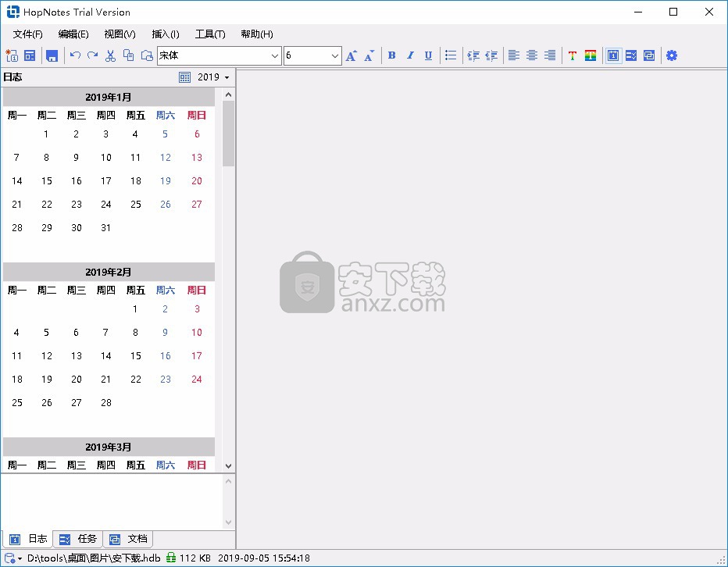The image size is (728, 567).
Task: Click the database path 安下载.hdb text
Action: point(94,558)
